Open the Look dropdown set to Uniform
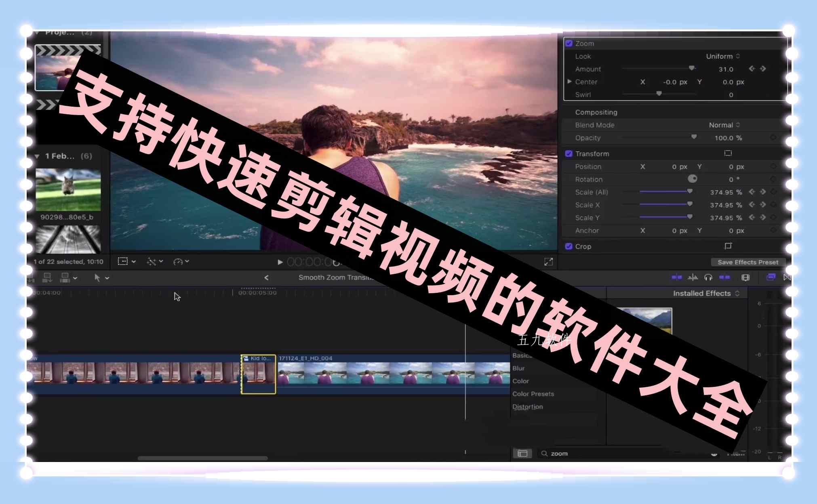Image resolution: width=817 pixels, height=504 pixels. 723,56
